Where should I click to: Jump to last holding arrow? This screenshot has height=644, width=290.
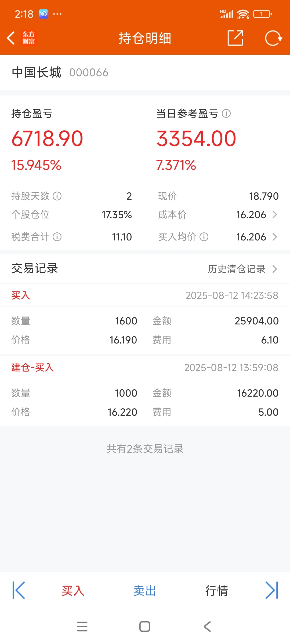(271, 590)
